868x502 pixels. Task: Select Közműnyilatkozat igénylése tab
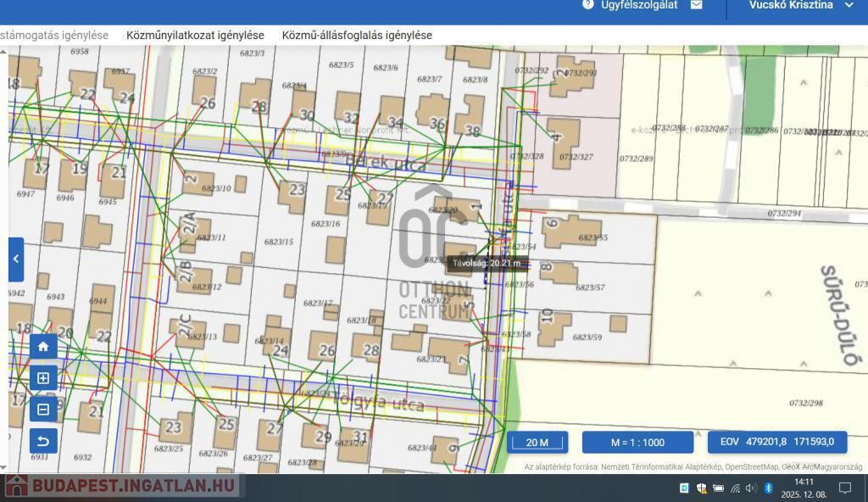tap(195, 36)
